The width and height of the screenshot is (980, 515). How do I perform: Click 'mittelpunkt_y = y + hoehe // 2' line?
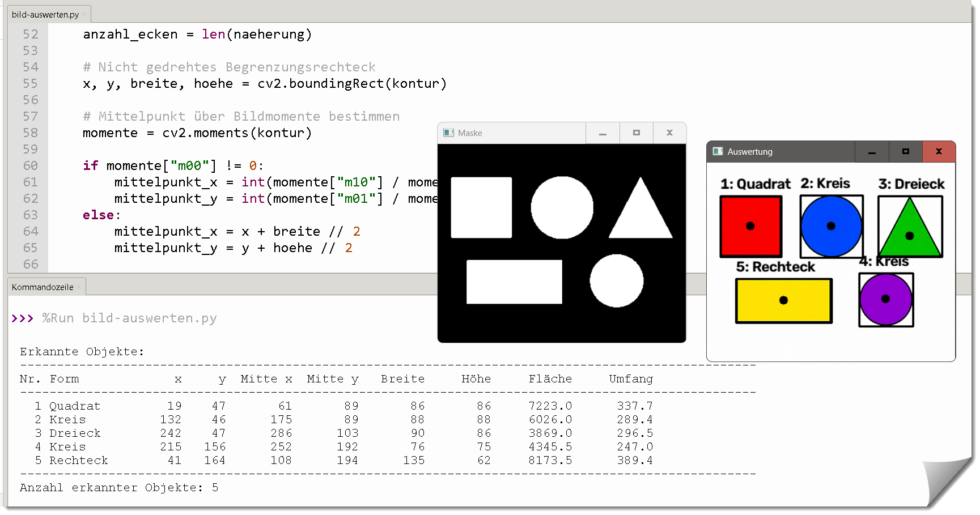234,248
